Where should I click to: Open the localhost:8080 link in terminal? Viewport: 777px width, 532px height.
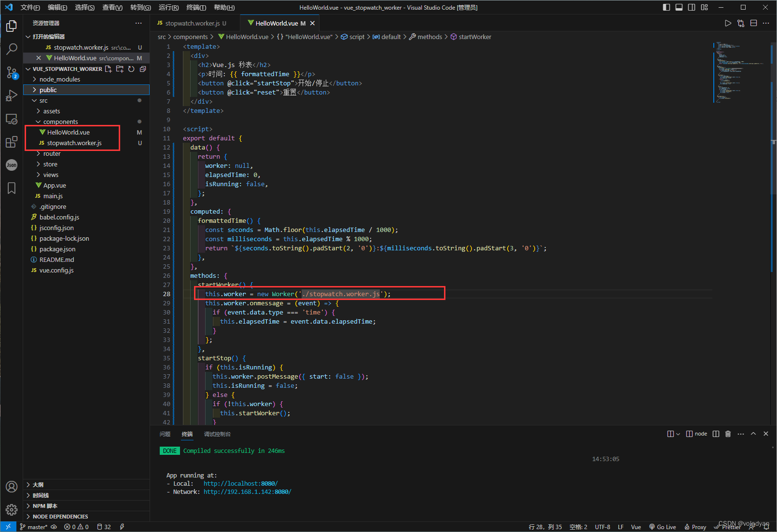240,483
